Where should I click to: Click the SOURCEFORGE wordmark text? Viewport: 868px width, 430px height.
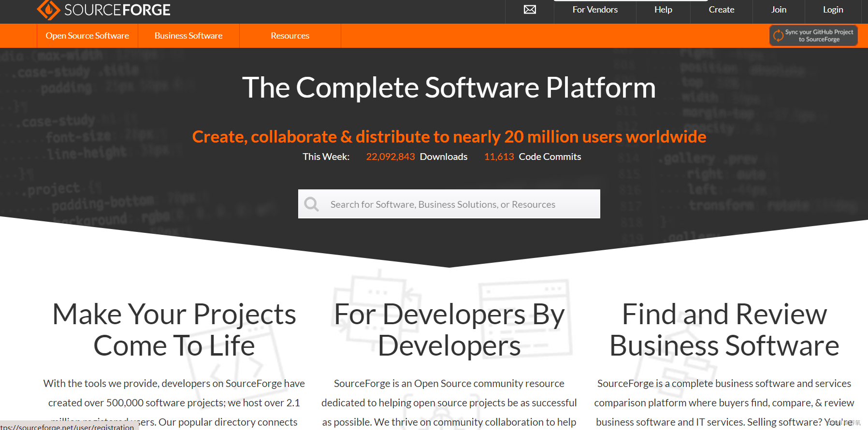117,10
